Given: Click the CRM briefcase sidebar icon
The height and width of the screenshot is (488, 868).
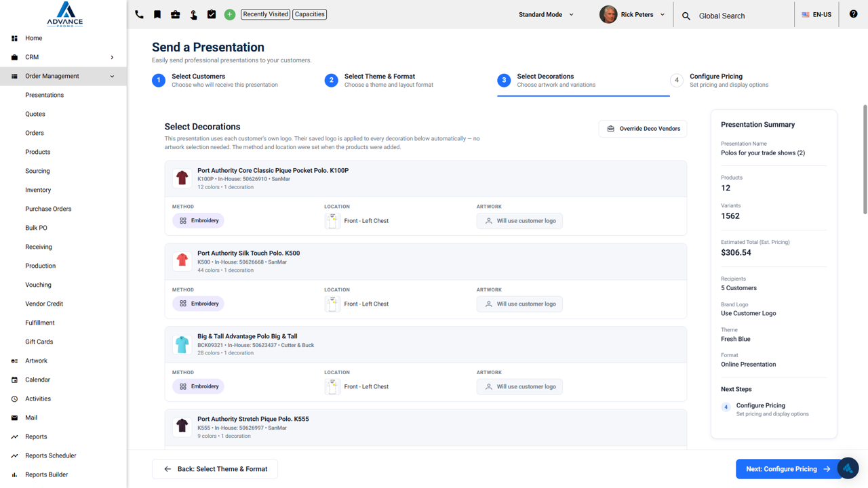Looking at the screenshot, I should pyautogui.click(x=14, y=57).
